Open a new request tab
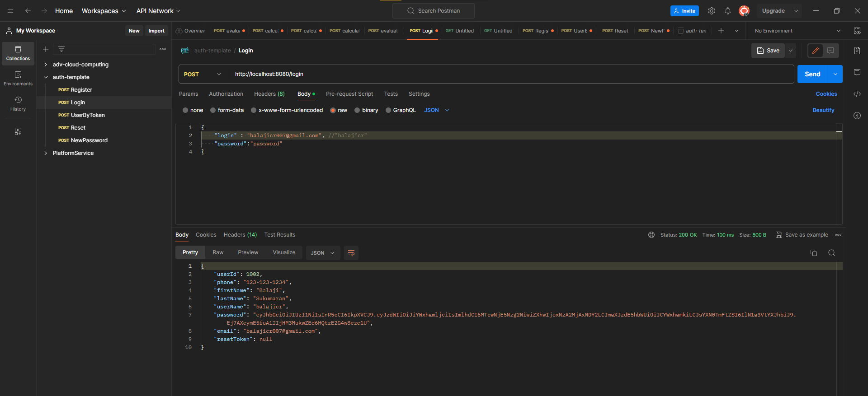 click(721, 31)
